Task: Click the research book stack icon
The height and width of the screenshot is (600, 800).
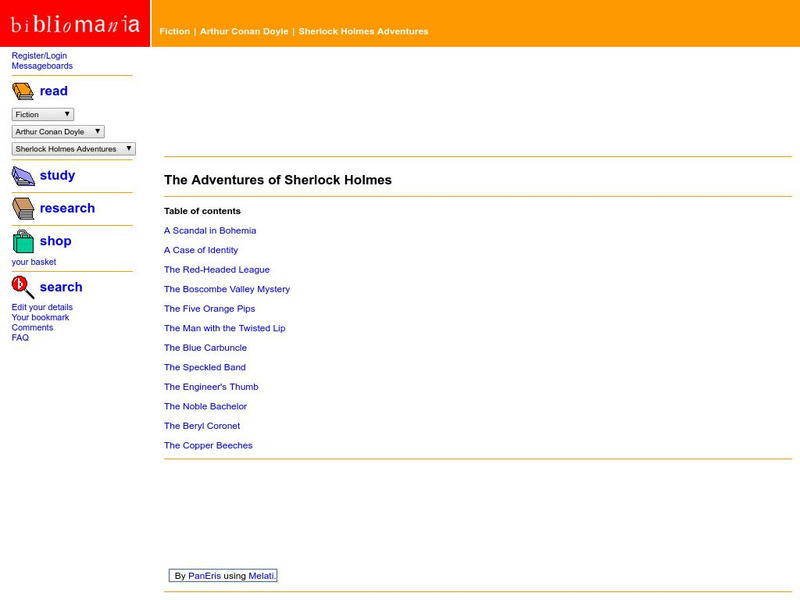Action: [x=23, y=208]
